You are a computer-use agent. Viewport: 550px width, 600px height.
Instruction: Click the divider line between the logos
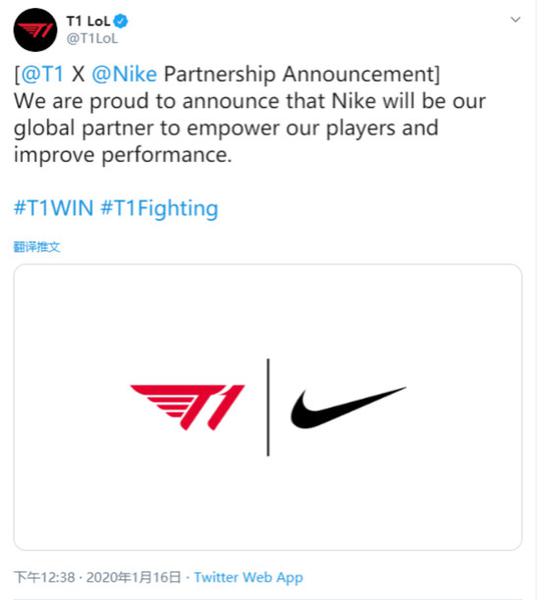click(268, 407)
